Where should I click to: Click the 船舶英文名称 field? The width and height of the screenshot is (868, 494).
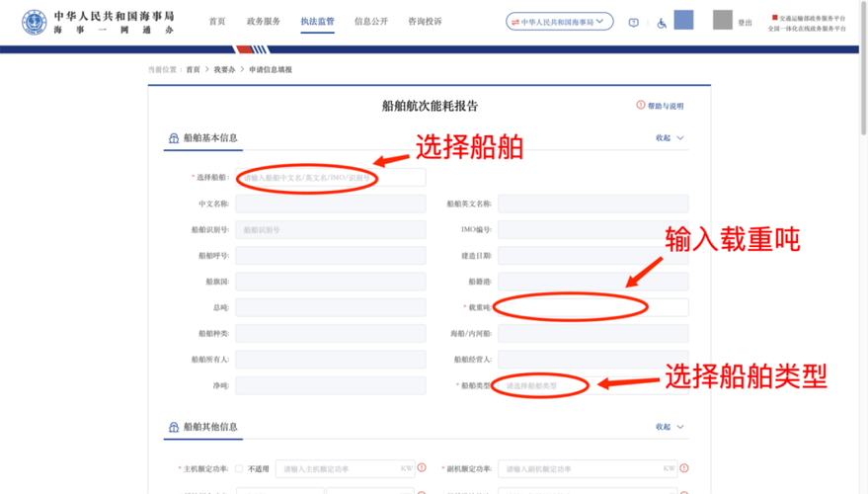pos(592,204)
